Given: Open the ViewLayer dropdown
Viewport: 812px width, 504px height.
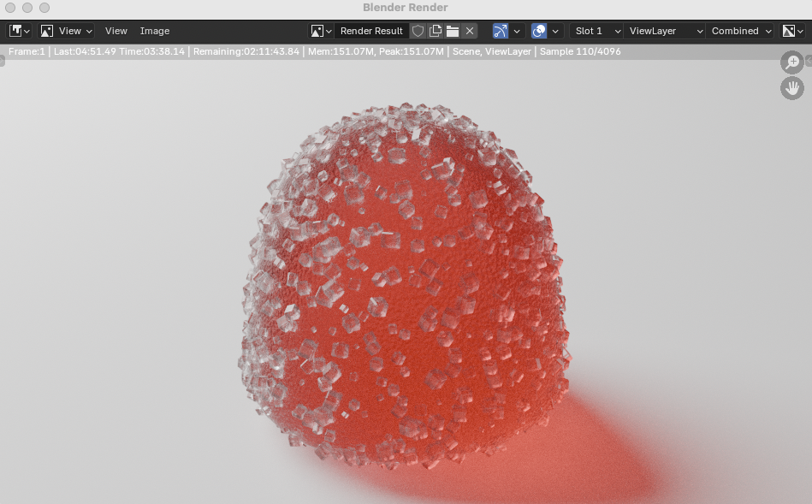Looking at the screenshot, I should (665, 31).
